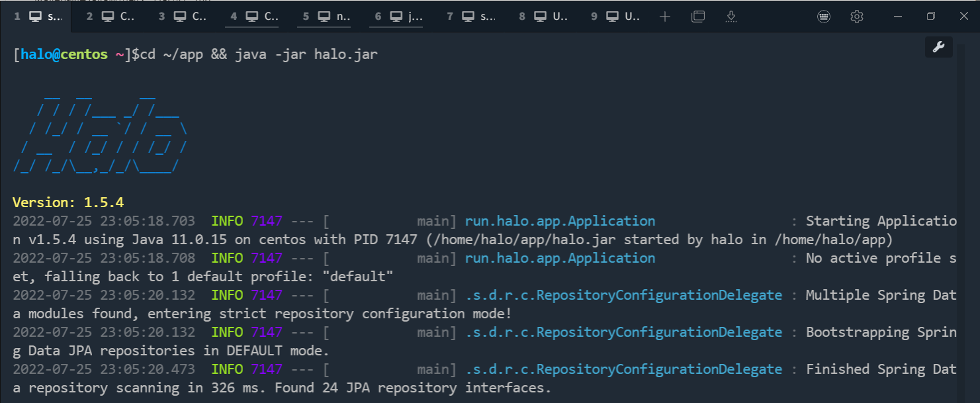Image resolution: width=980 pixels, height=403 pixels.
Task: Switch to session tab 8 labeled 'U..'
Action: click(x=543, y=17)
